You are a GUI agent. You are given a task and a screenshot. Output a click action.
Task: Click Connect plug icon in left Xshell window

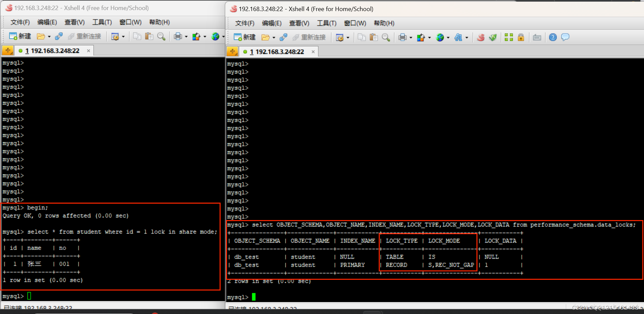pos(59,36)
